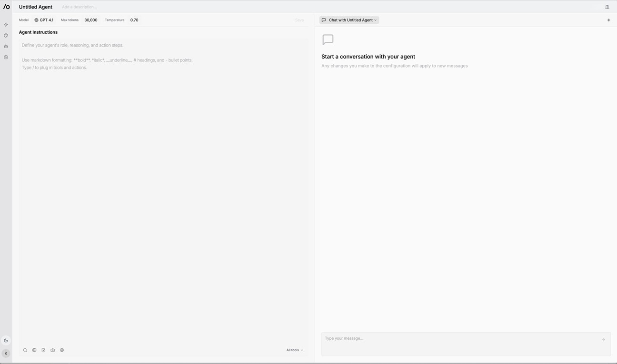Click the globe web tool icon

(x=34, y=350)
